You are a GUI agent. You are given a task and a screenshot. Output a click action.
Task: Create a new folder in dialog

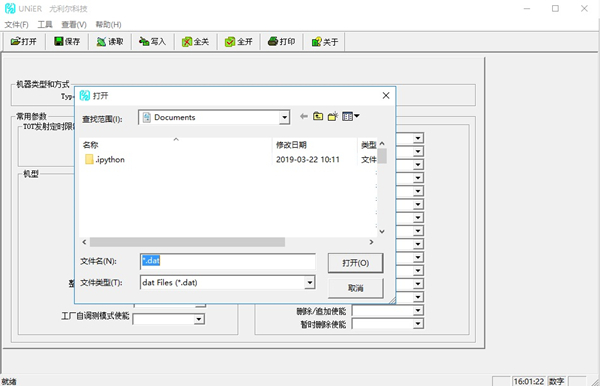tap(333, 116)
